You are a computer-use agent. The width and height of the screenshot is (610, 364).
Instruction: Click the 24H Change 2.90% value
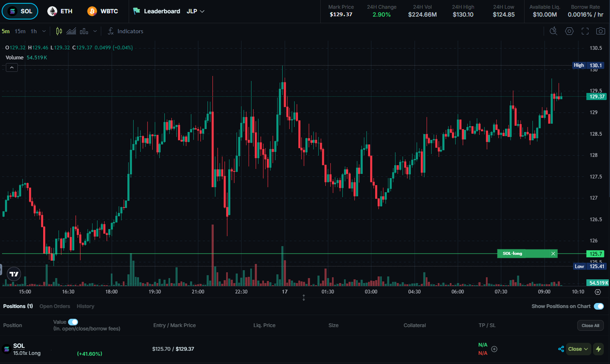tap(381, 14)
